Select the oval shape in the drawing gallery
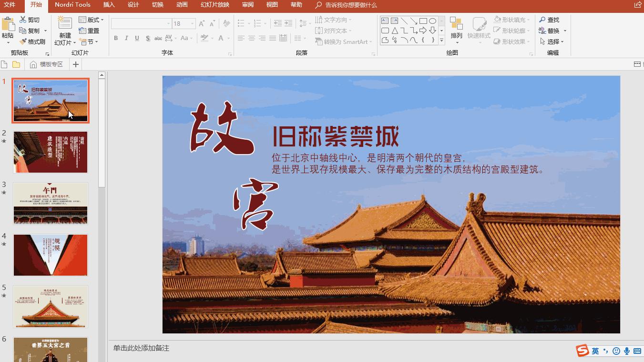Image resolution: width=644 pixels, height=362 pixels. point(432,21)
